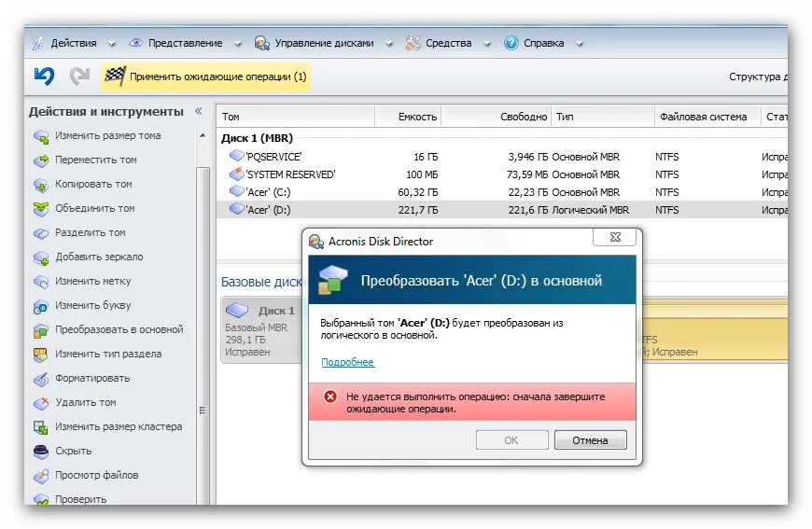Collapse the Действия и инструменты panel
812x529 pixels.
(199, 111)
